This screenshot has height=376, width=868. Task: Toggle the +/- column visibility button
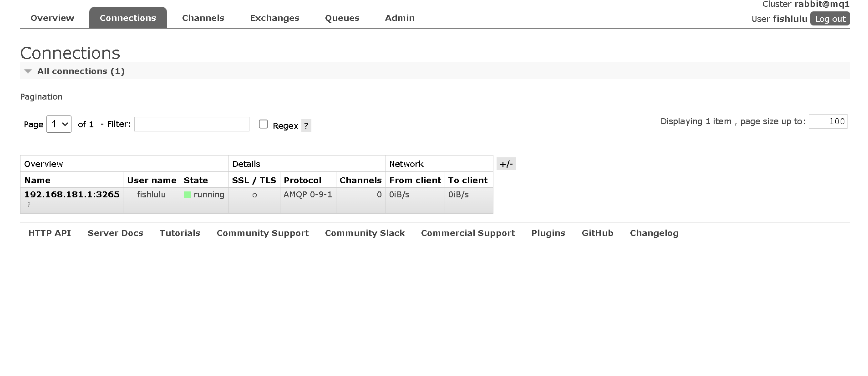coord(506,164)
